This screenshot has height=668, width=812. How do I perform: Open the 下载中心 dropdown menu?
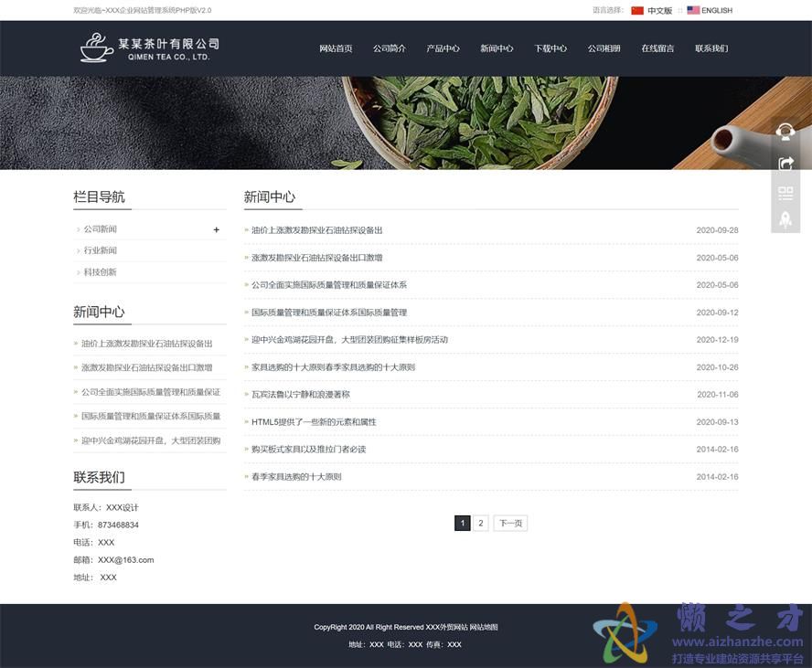pos(550,48)
